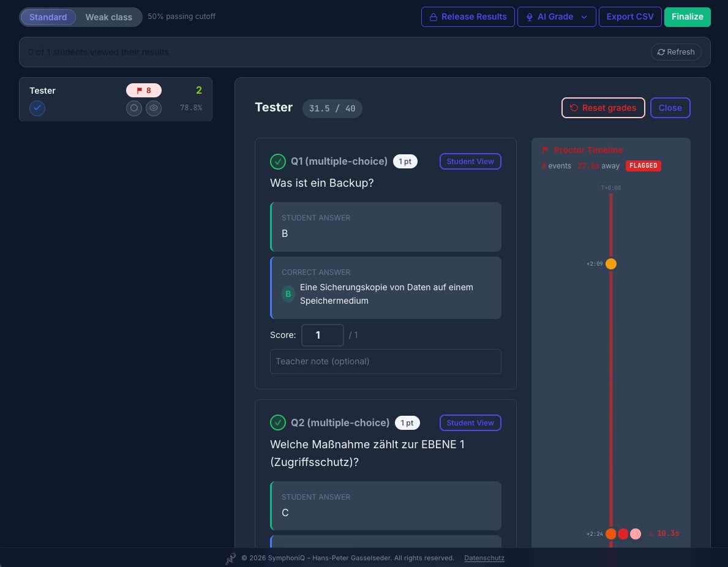Open the Datenschutz link
This screenshot has height=567, width=728.
484,558
